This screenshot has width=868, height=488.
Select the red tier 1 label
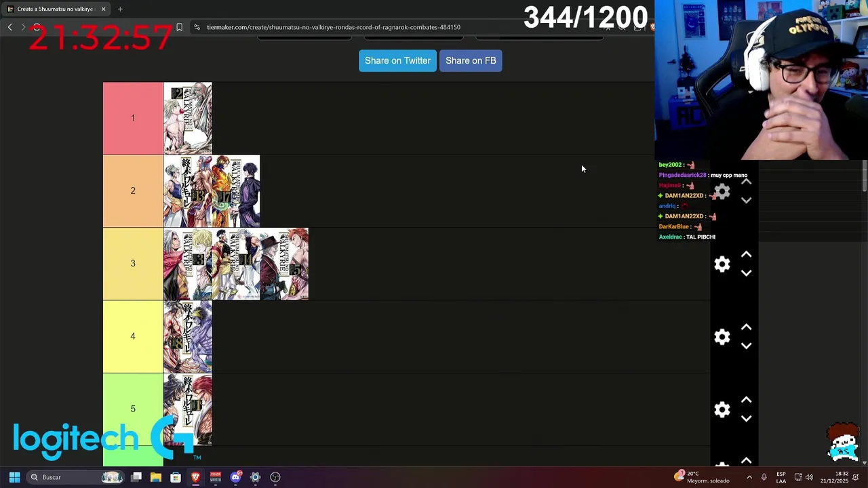[x=133, y=118]
